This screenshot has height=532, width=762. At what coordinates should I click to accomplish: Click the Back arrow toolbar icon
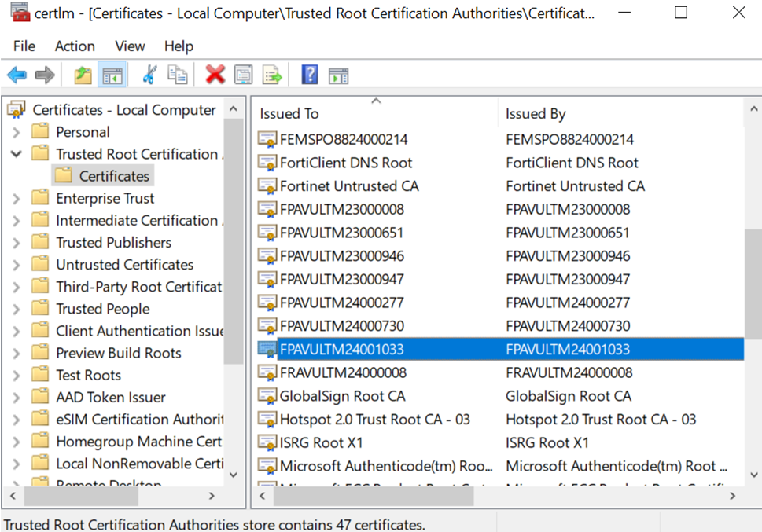point(17,75)
